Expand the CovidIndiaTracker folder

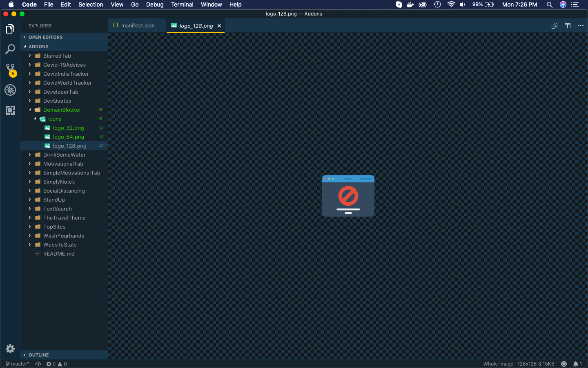64,74
